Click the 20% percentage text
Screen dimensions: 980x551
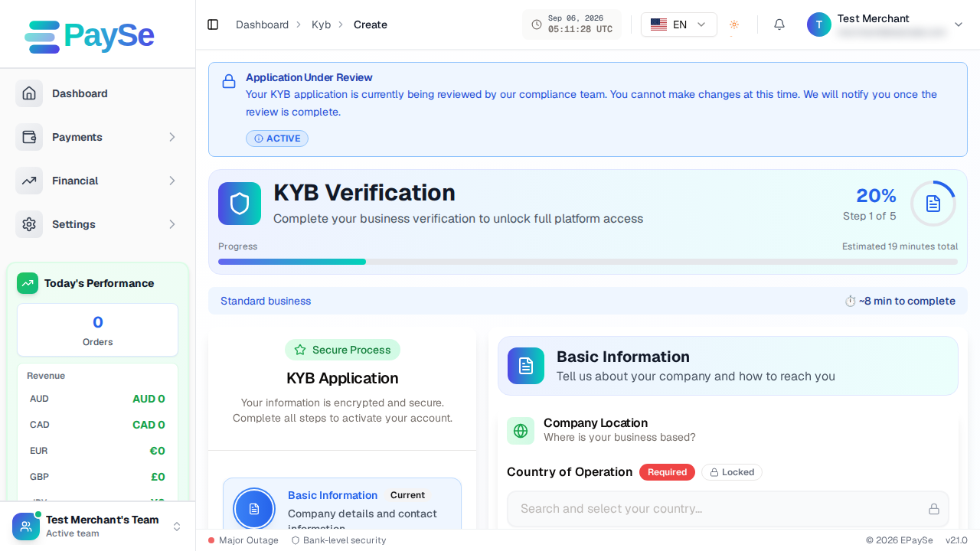click(876, 196)
